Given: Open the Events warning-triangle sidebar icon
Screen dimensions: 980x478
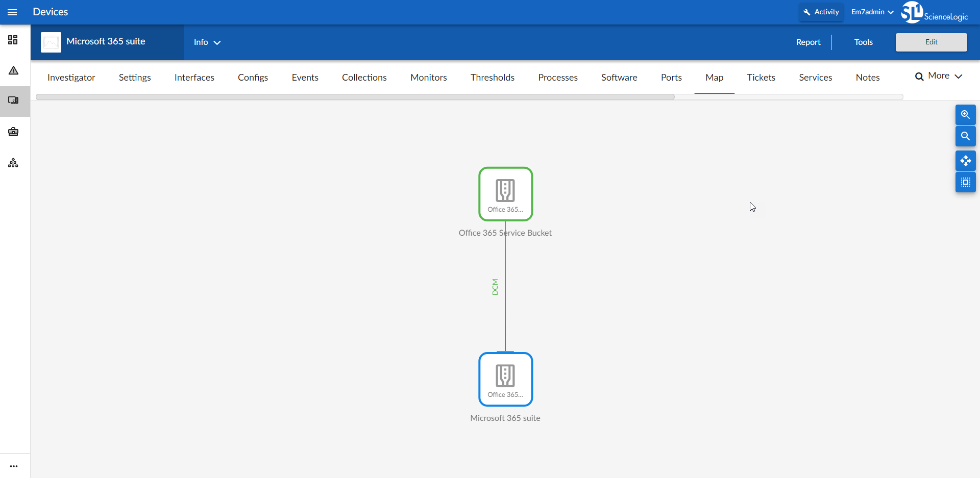Looking at the screenshot, I should (x=13, y=70).
